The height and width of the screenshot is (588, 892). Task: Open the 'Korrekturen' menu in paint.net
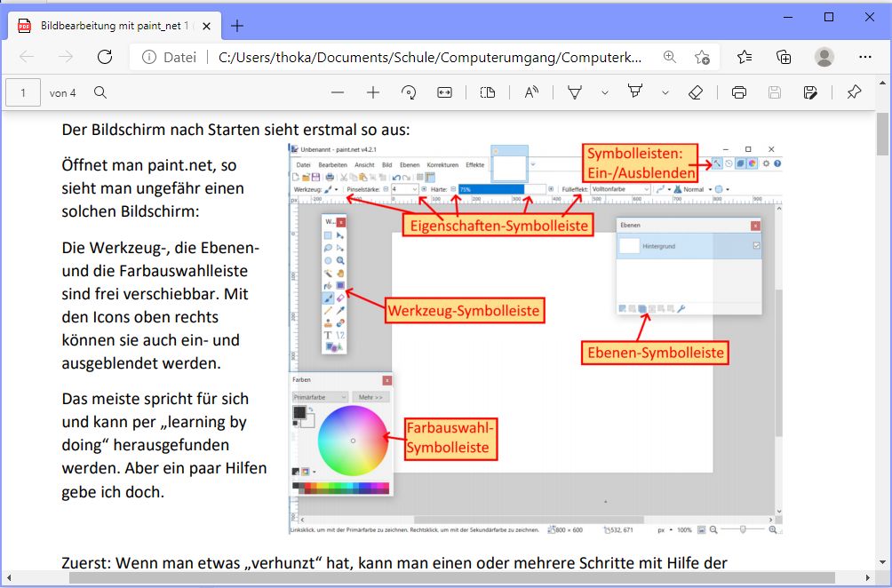[x=442, y=165]
